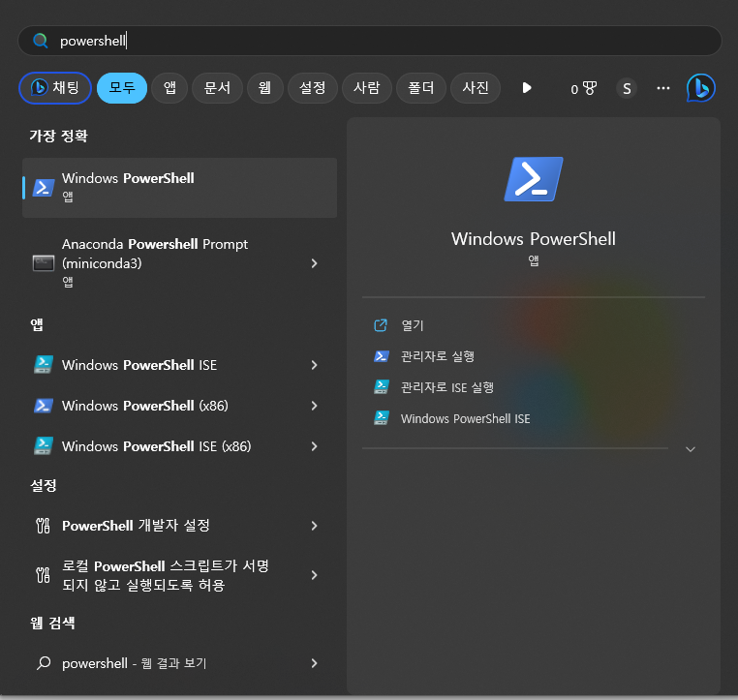Click the search magnifier icon

point(41,41)
